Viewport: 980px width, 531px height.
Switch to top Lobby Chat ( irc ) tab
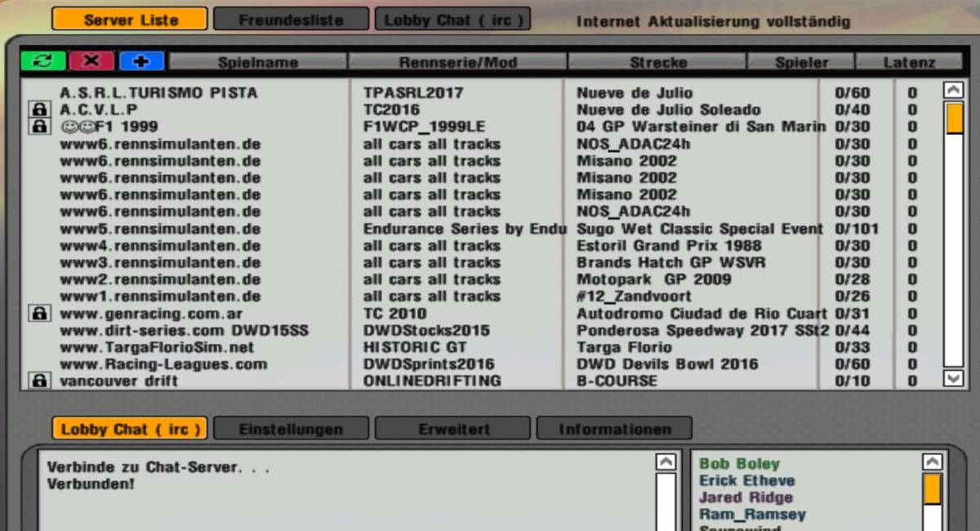click(452, 20)
